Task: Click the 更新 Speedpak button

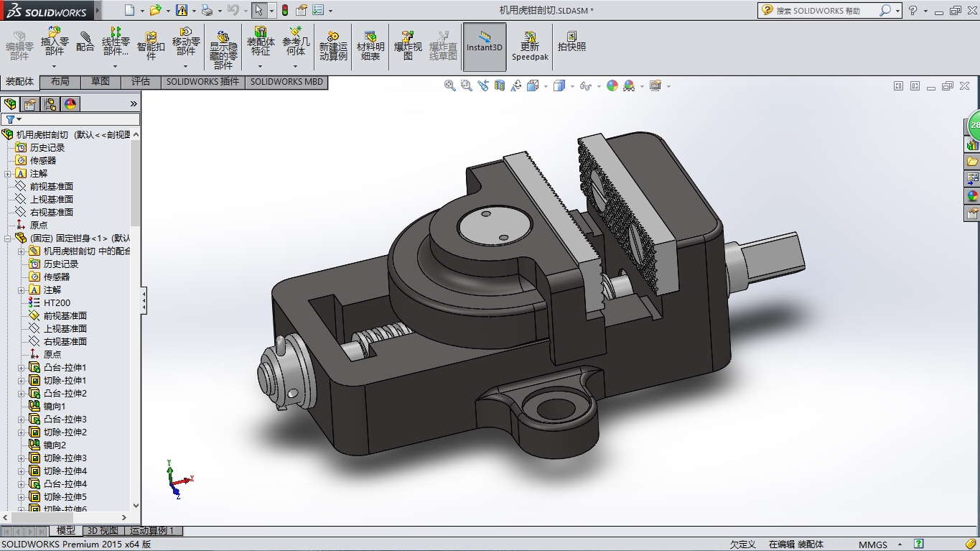Action: pyautogui.click(x=530, y=47)
